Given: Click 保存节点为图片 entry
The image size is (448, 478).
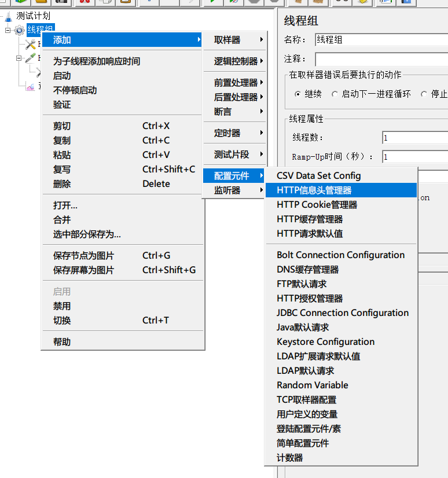Looking at the screenshot, I should pos(123,256).
